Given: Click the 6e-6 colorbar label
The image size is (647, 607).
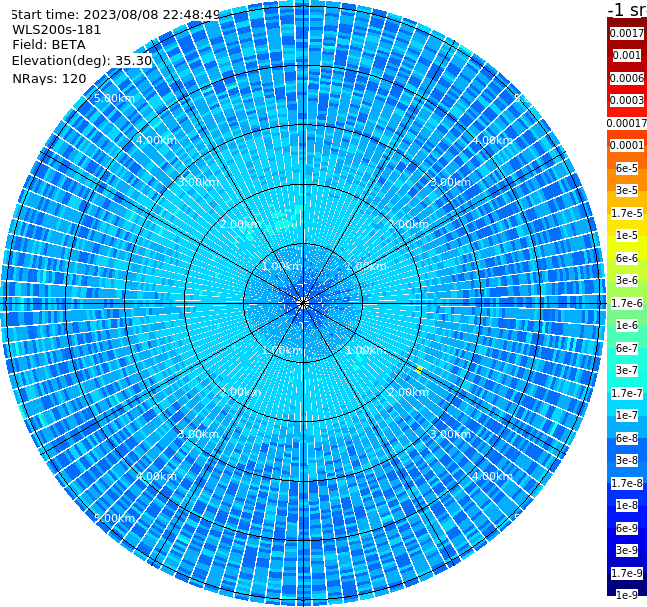Looking at the screenshot, I should click(627, 258).
